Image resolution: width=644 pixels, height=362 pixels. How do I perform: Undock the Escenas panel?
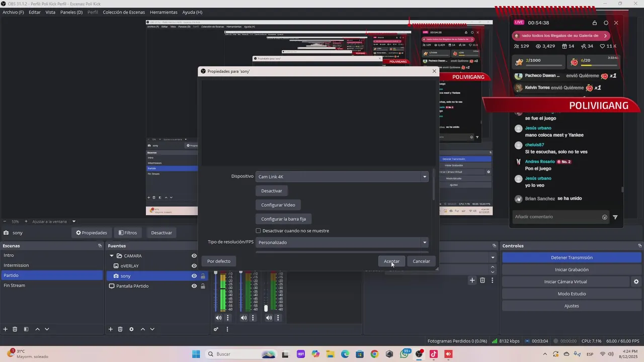click(100, 246)
